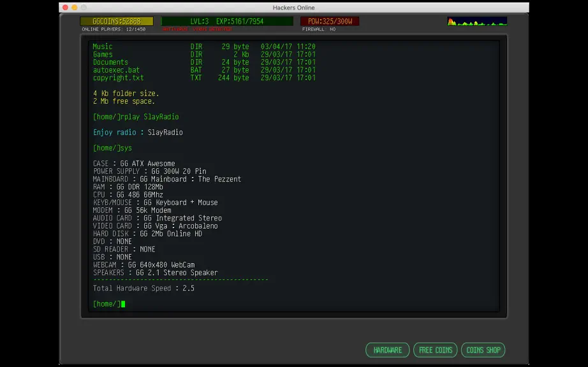
Task: Click the audio spectrum visualizer
Action: 477,22
